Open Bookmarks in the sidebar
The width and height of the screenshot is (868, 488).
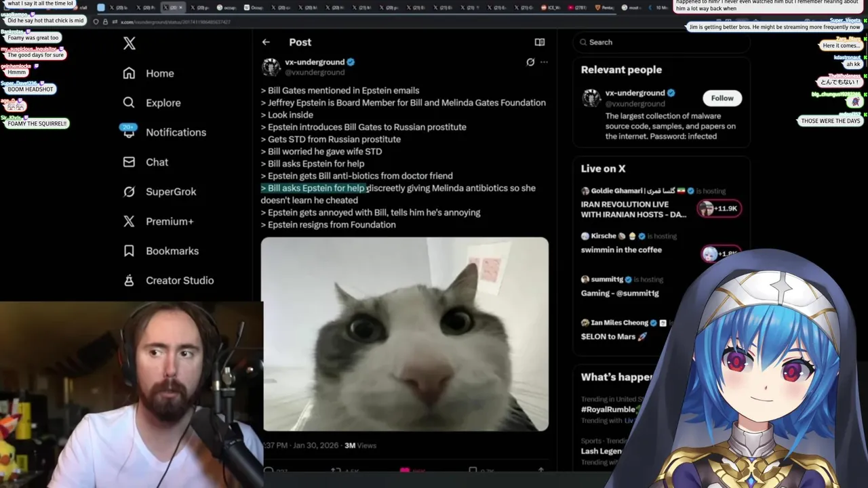click(161, 251)
